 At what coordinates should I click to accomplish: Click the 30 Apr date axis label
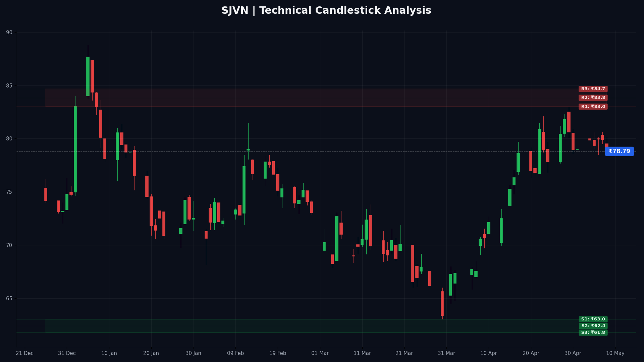[573, 353]
